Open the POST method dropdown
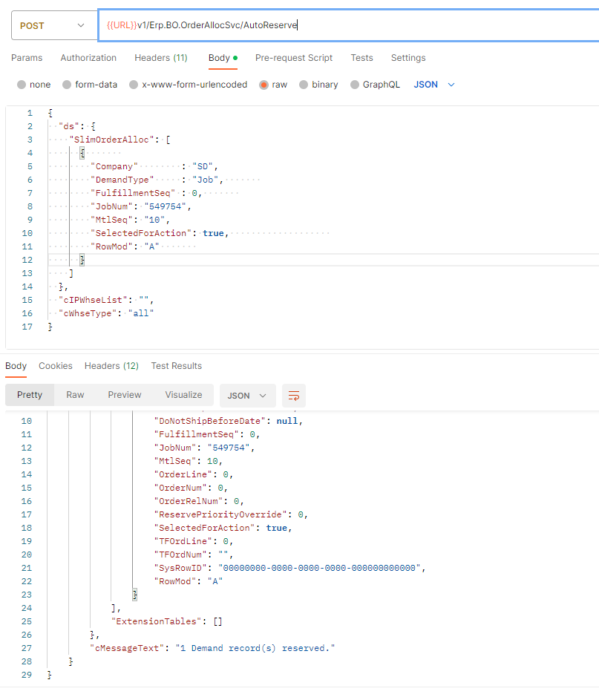 (x=54, y=25)
